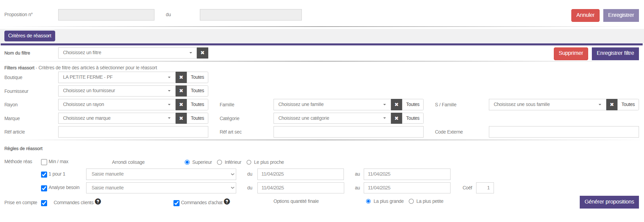Select the Inférieur rounding radio option
The height and width of the screenshot is (222, 644).
220,162
